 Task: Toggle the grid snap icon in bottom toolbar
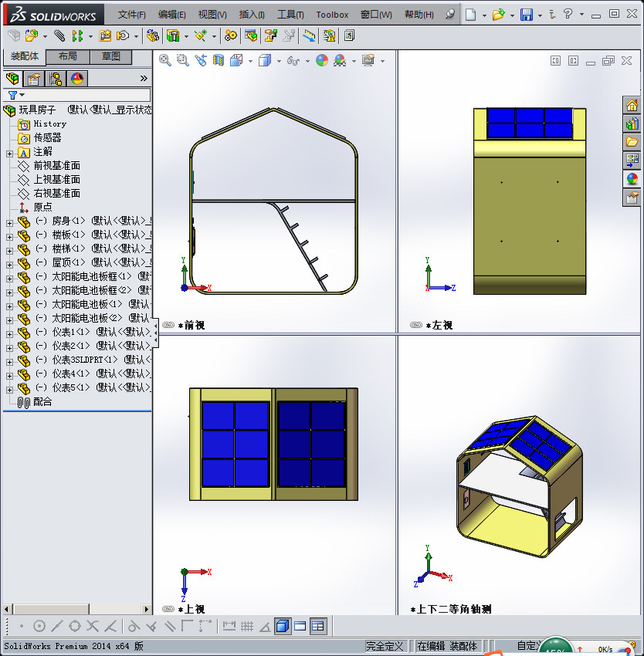coord(247,626)
